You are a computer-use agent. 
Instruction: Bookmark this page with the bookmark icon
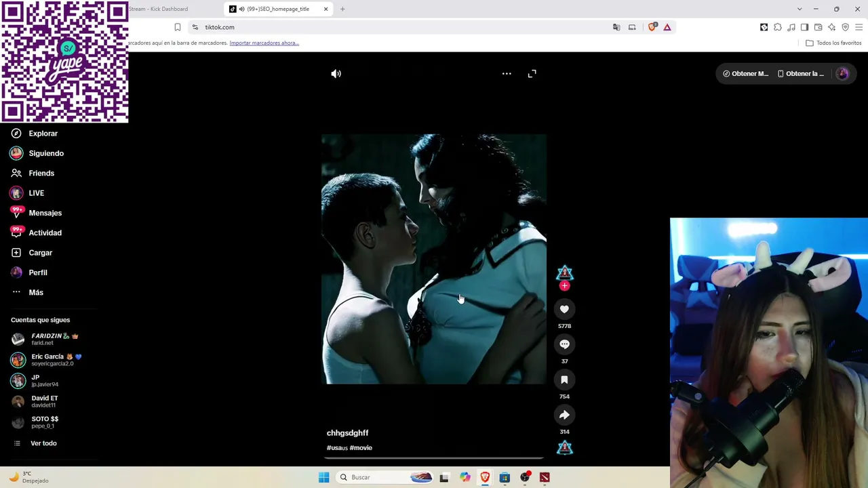point(178,27)
